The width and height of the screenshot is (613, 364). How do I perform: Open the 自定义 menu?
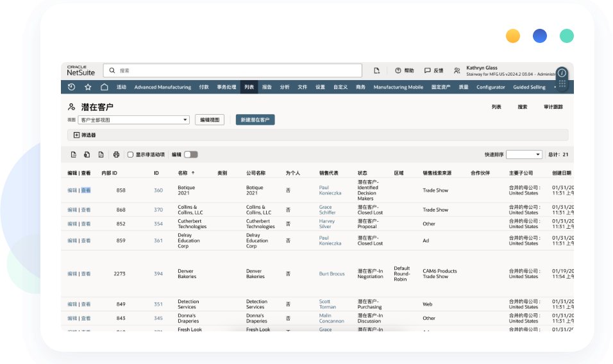click(x=340, y=87)
